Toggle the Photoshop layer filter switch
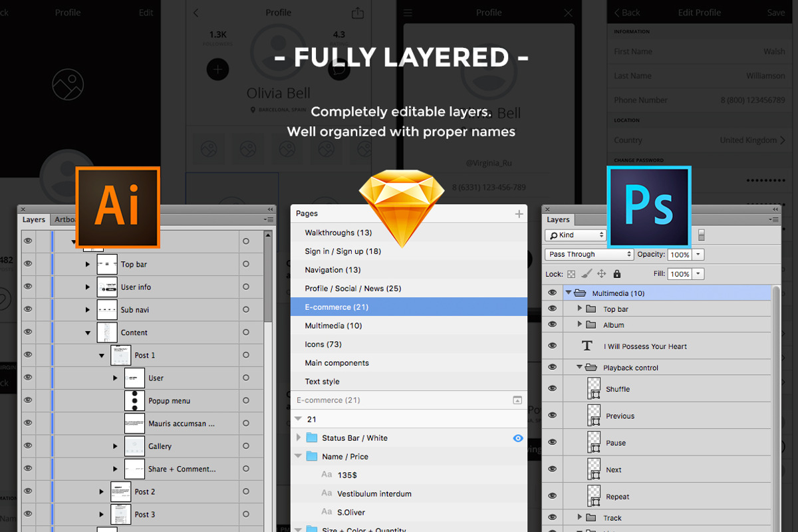This screenshot has height=532, width=798. (x=701, y=235)
